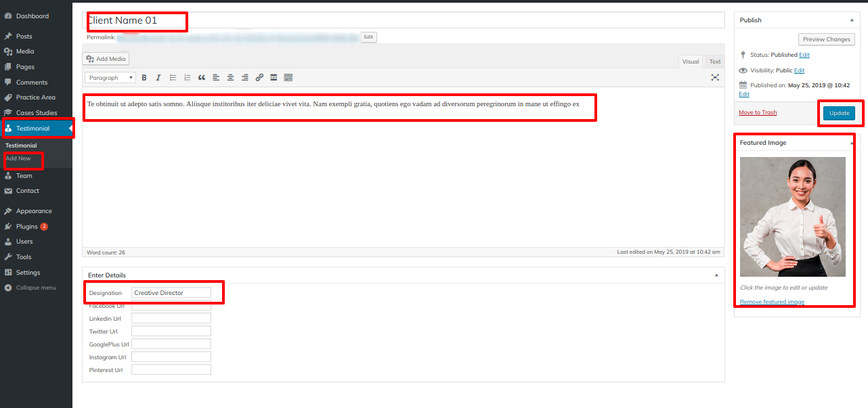The height and width of the screenshot is (408, 868).
Task: Open Plugins in the sidebar menu
Action: 27,227
